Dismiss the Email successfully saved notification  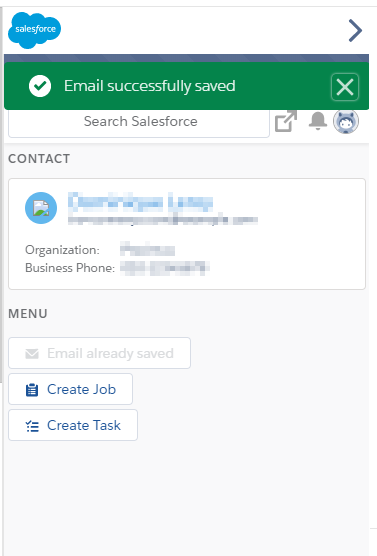click(x=345, y=87)
